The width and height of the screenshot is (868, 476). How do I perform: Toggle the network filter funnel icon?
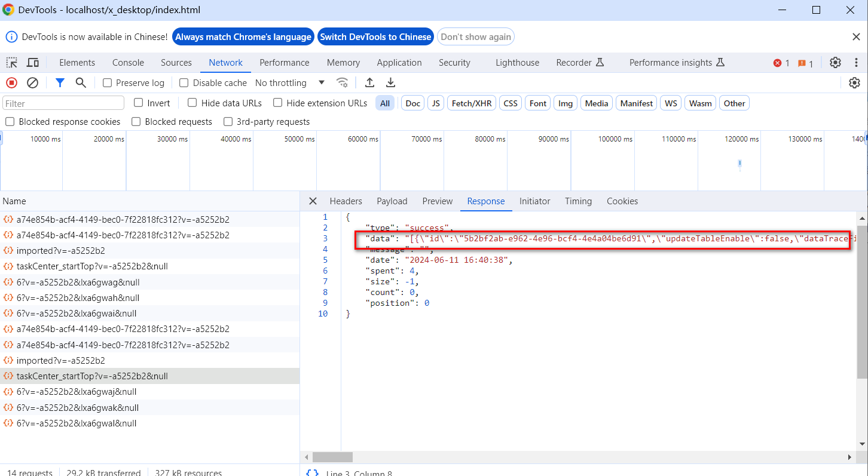60,83
